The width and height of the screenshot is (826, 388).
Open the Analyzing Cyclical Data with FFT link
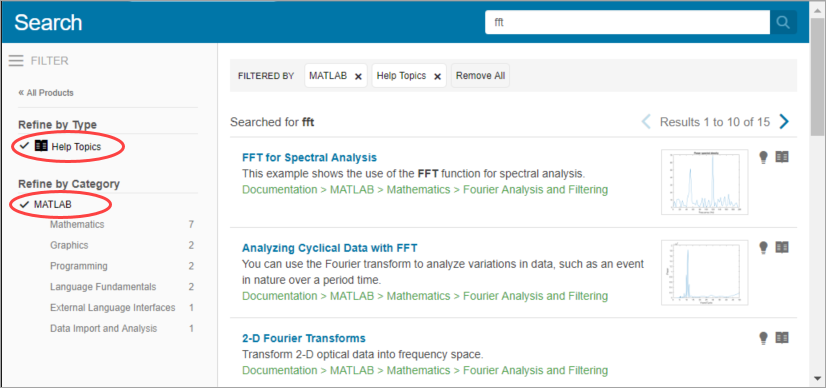[330, 248]
